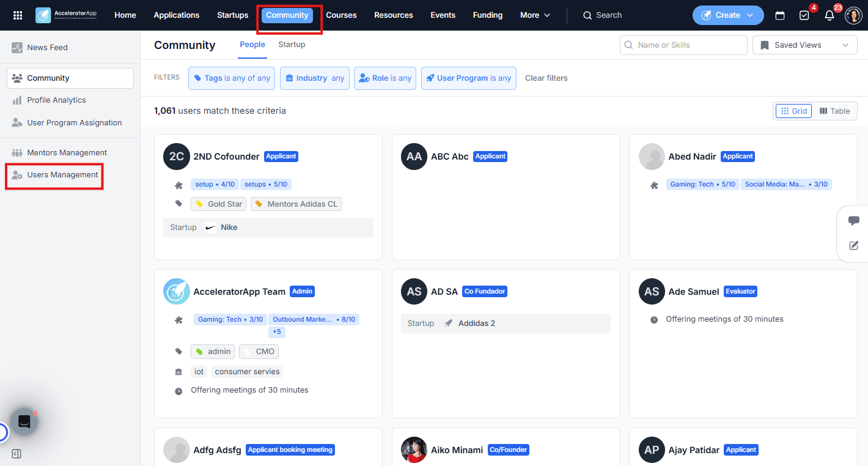Expand the +5 extra skills on AcceleratorApp Team
The height and width of the screenshot is (466, 868).
pyautogui.click(x=277, y=331)
